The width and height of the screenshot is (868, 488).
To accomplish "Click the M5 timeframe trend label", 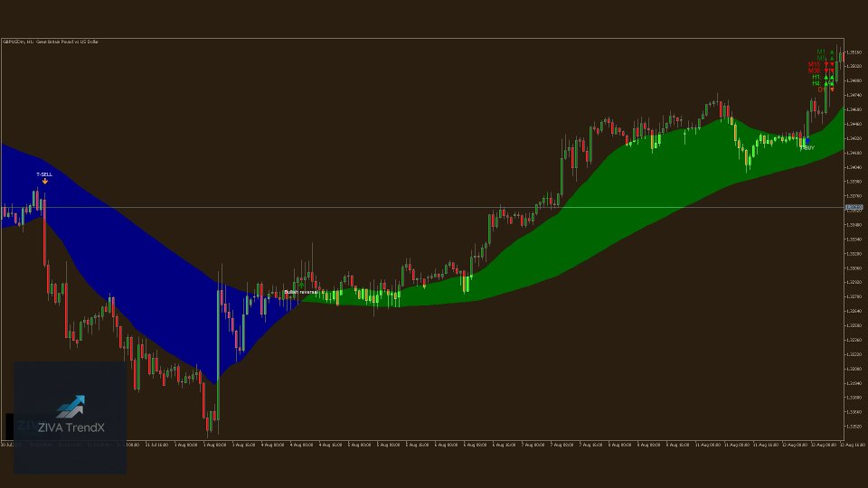I will pos(821,58).
